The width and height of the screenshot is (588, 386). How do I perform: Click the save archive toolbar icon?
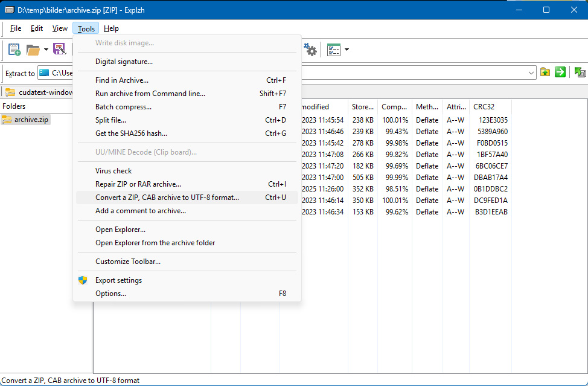point(60,50)
